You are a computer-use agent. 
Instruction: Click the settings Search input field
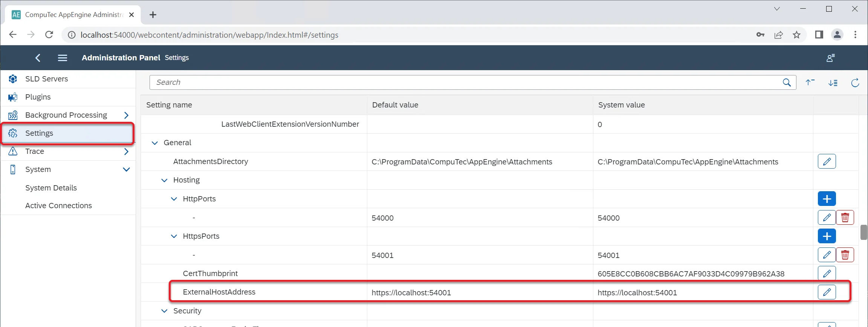click(x=463, y=83)
